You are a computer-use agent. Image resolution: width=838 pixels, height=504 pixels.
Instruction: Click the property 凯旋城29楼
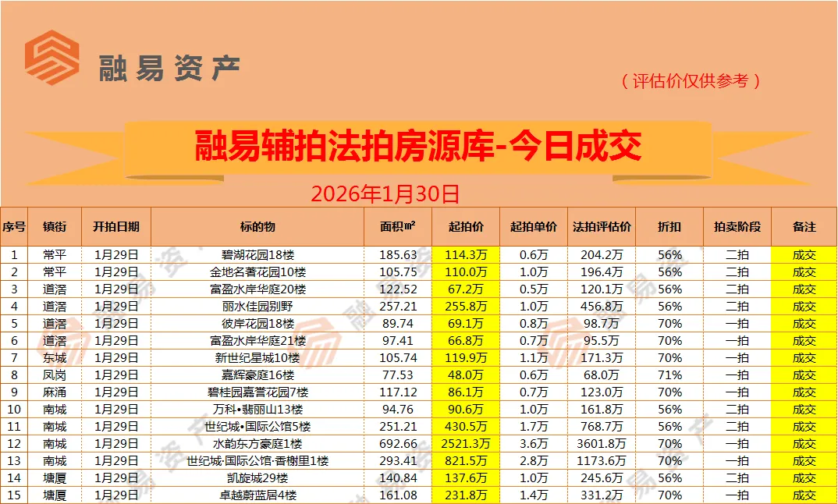tap(258, 477)
